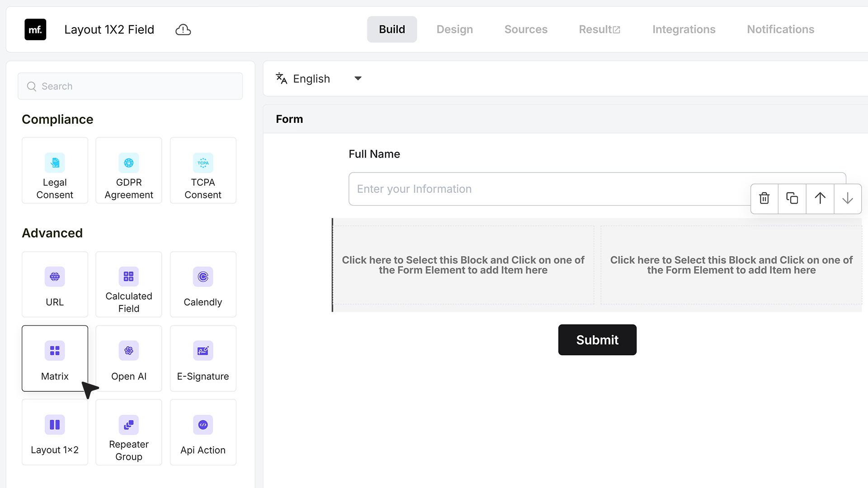
Task: Duplicate the block using the copy icon
Action: 792,198
